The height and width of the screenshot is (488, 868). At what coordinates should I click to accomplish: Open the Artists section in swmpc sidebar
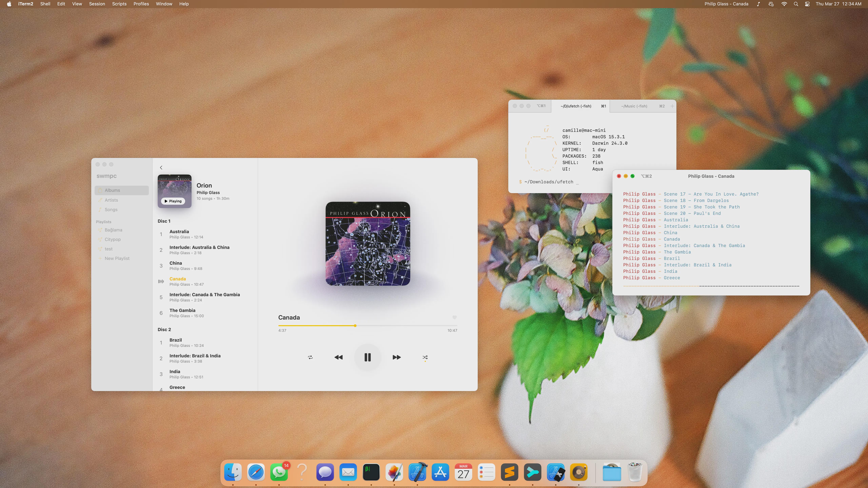tap(112, 200)
